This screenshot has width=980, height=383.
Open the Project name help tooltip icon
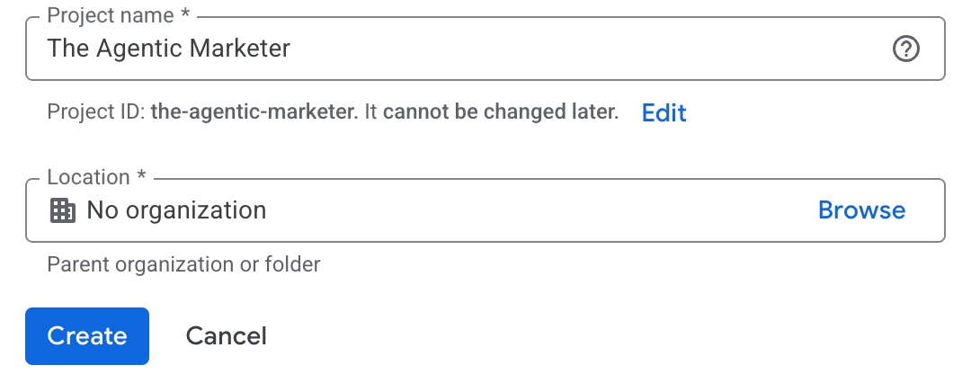click(905, 49)
